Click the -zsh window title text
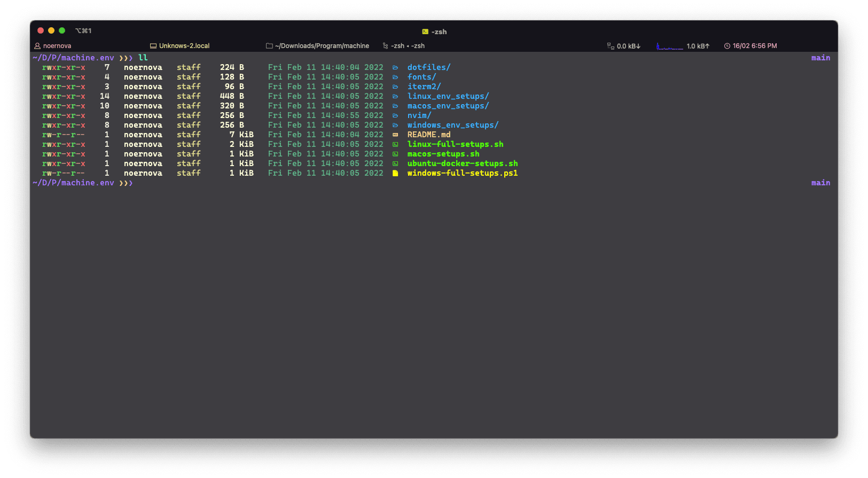The width and height of the screenshot is (868, 478). click(439, 32)
